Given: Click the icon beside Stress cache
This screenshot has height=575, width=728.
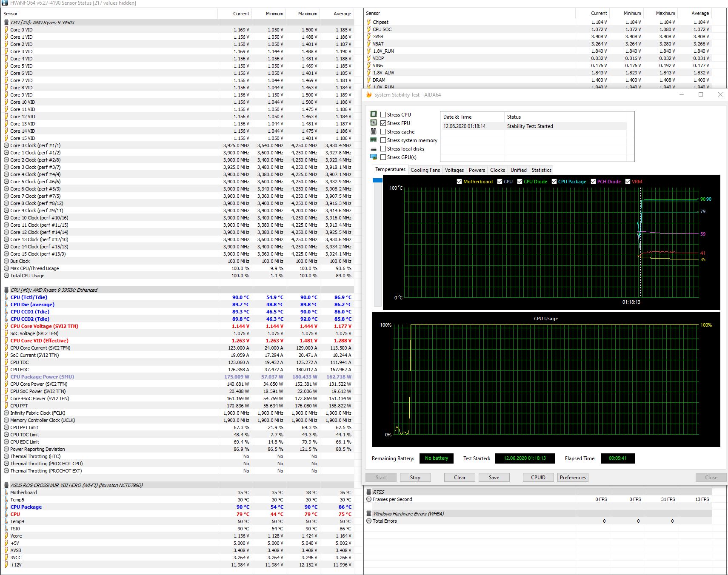Looking at the screenshot, I should tap(374, 131).
